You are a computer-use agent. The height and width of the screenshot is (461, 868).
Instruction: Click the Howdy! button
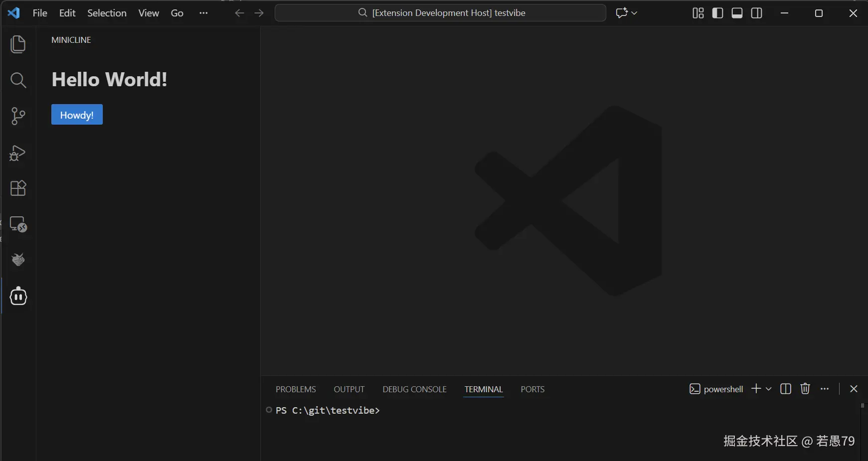[x=77, y=115]
